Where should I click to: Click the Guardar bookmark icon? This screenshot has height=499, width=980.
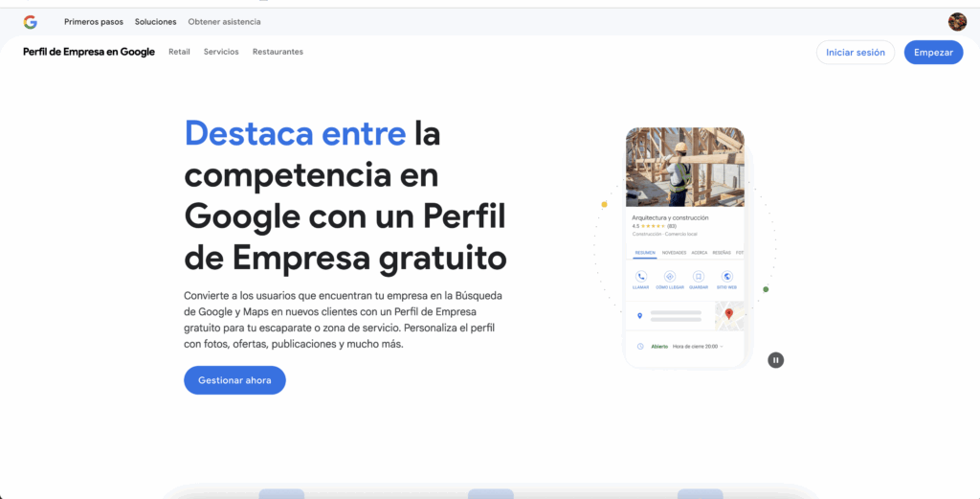(699, 277)
